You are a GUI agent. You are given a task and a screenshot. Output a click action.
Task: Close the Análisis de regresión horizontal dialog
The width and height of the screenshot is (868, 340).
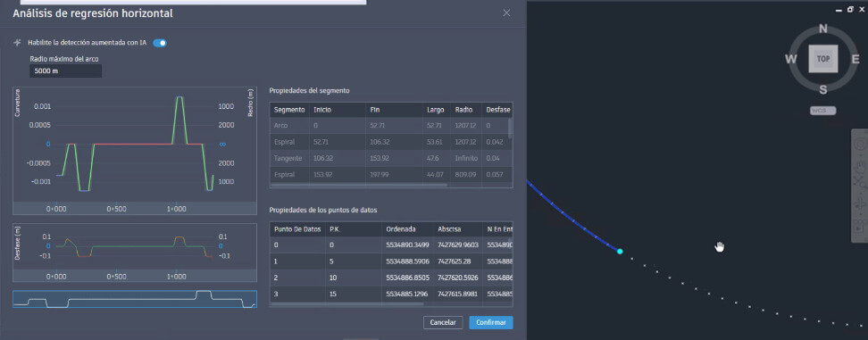[506, 13]
